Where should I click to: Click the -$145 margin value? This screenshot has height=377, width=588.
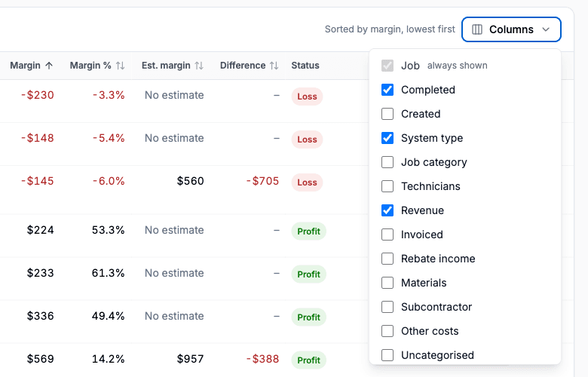38,181
